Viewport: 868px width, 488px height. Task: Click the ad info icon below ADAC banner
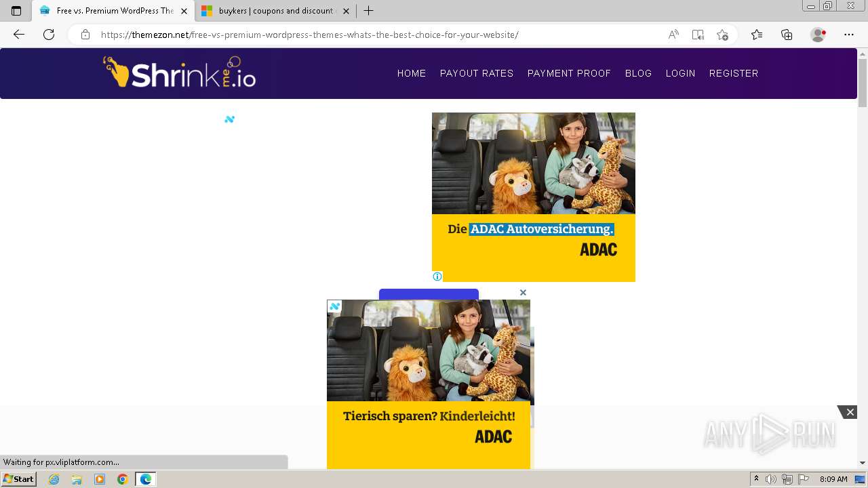(x=437, y=277)
